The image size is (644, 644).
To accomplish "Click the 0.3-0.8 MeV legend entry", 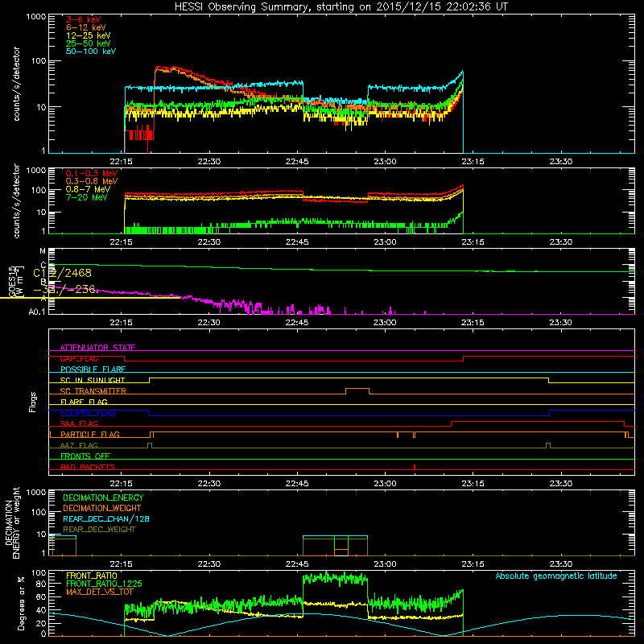I will pos(92,181).
